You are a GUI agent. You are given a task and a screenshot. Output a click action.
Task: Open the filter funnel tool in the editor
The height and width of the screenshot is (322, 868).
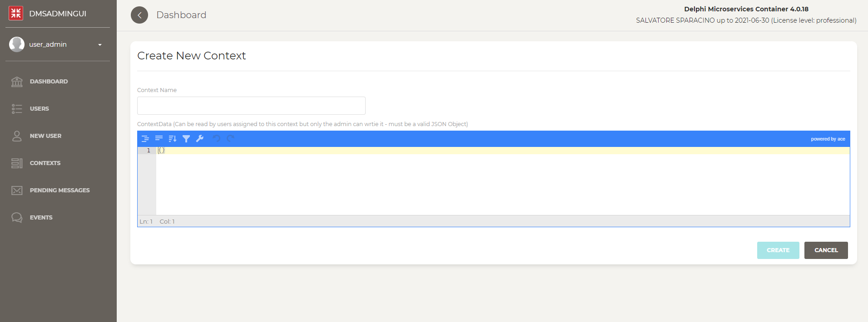click(x=186, y=139)
